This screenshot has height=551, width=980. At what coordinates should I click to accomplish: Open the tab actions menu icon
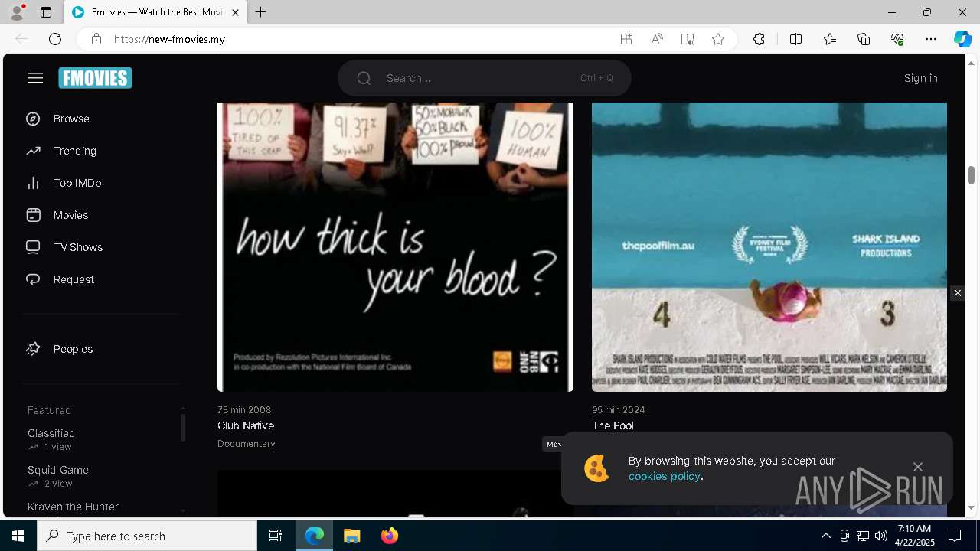(46, 12)
